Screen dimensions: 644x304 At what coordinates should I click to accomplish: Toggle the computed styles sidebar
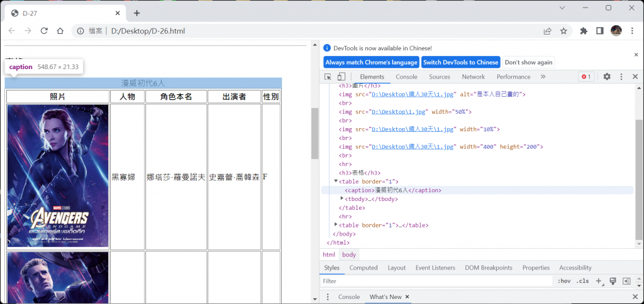point(626,281)
